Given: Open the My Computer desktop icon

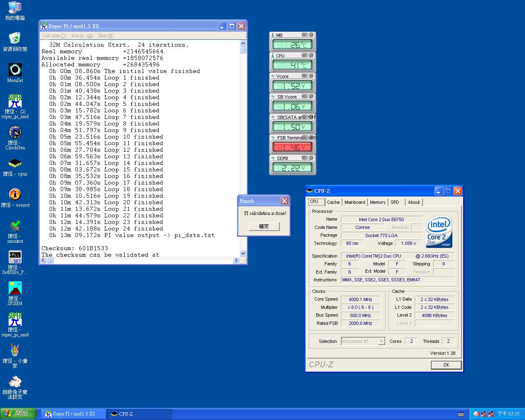Looking at the screenshot, I should click(15, 11).
